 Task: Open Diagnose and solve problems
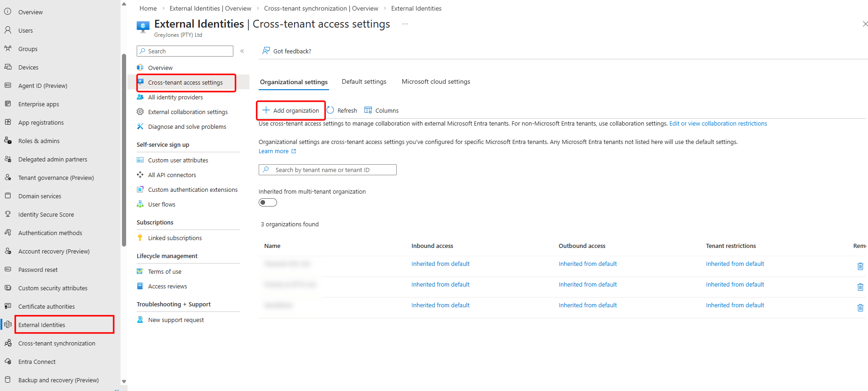click(x=187, y=127)
